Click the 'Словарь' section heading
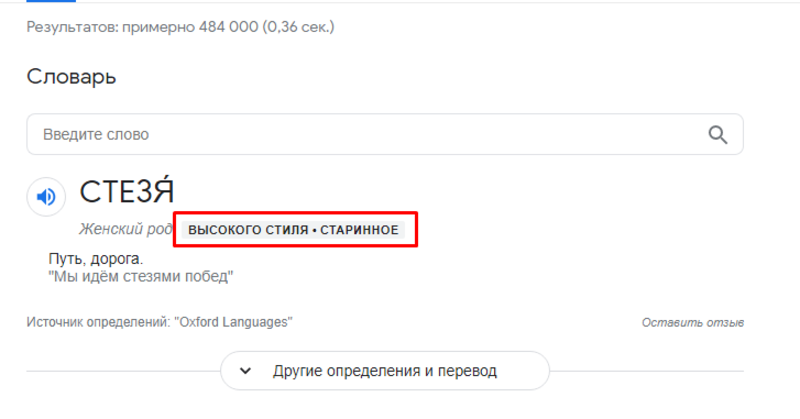The width and height of the screenshot is (800, 419). coord(71,76)
